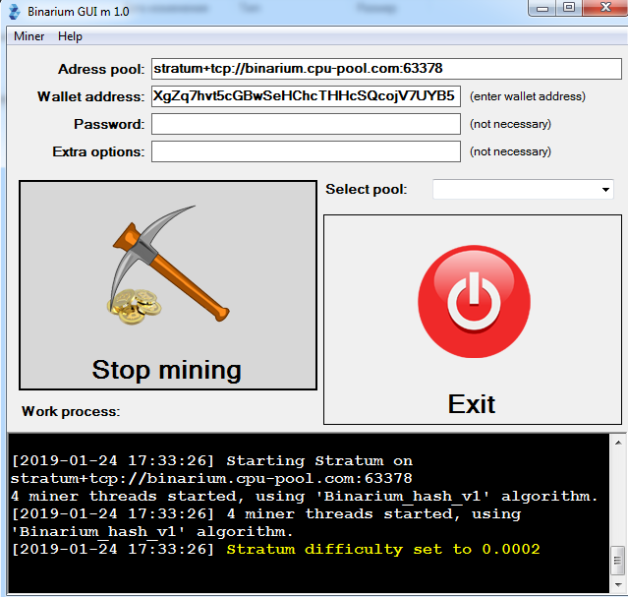Click the 'Password:' label
The height and width of the screenshot is (597, 628).
(x=109, y=125)
